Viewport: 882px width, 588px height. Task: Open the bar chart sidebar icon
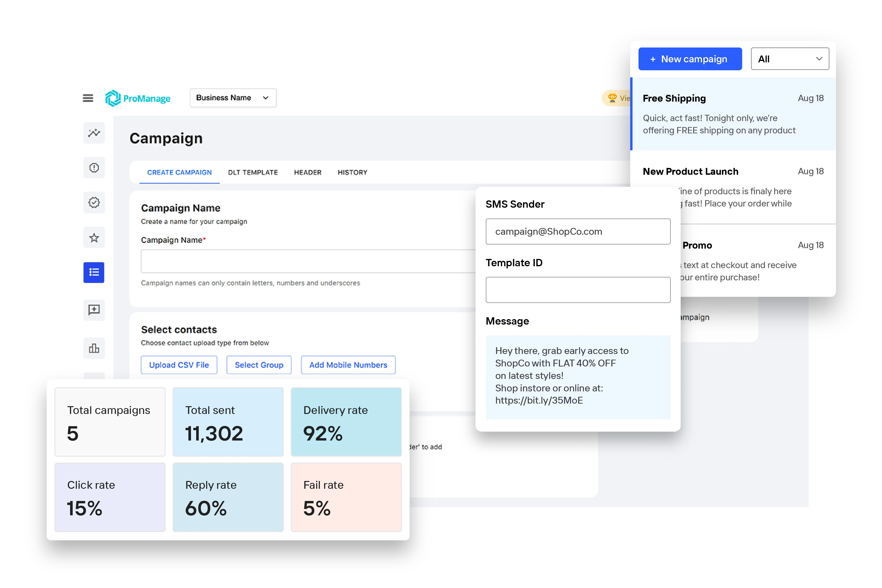pos(94,348)
